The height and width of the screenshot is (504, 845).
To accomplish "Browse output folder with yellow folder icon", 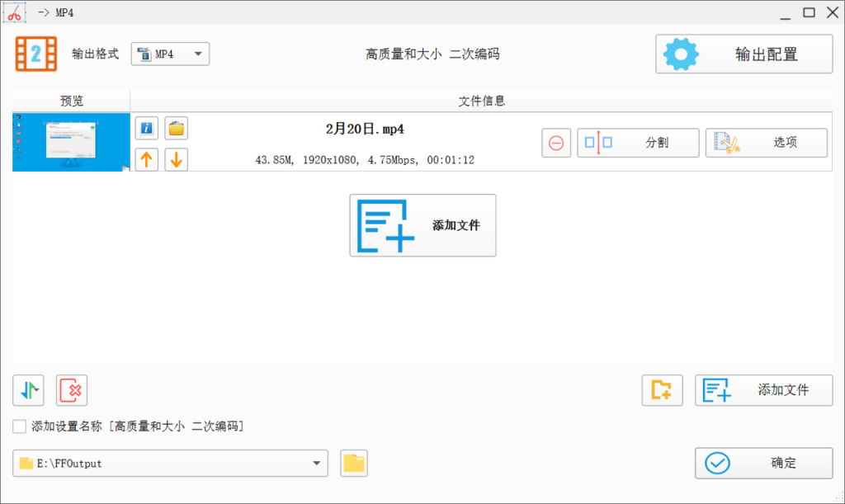I will pyautogui.click(x=354, y=463).
